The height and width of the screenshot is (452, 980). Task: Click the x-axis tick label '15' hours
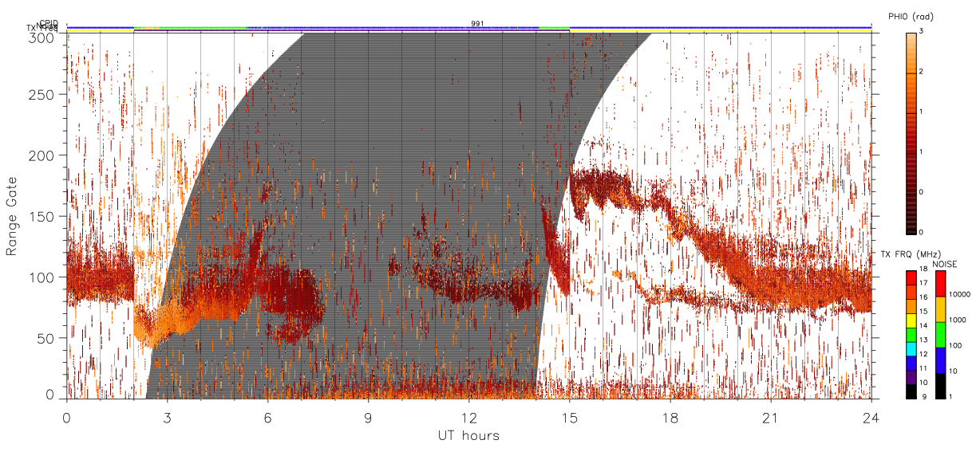pyautogui.click(x=570, y=417)
